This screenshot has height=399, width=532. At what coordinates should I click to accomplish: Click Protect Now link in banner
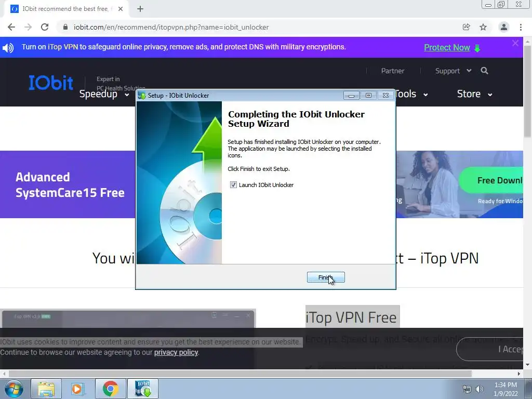[447, 47]
